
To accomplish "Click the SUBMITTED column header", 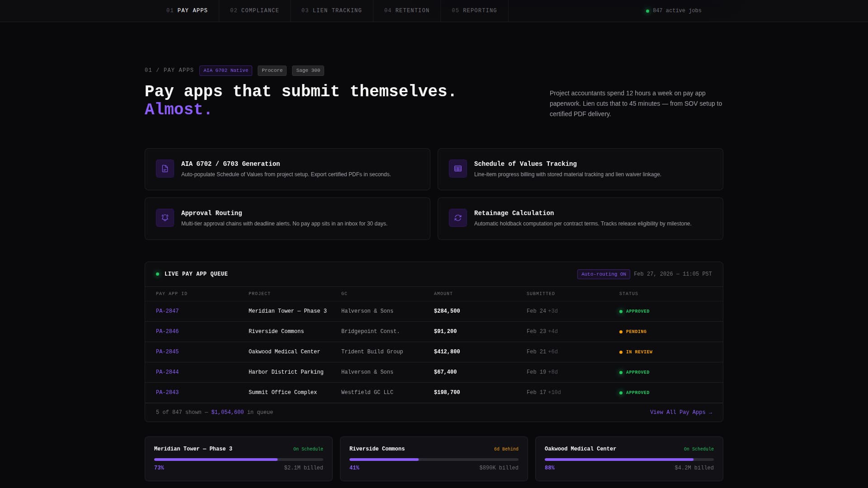I will 541,294.
